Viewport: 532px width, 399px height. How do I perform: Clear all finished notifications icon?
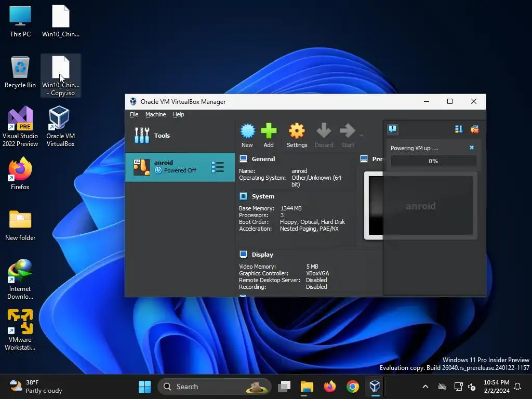(x=474, y=129)
